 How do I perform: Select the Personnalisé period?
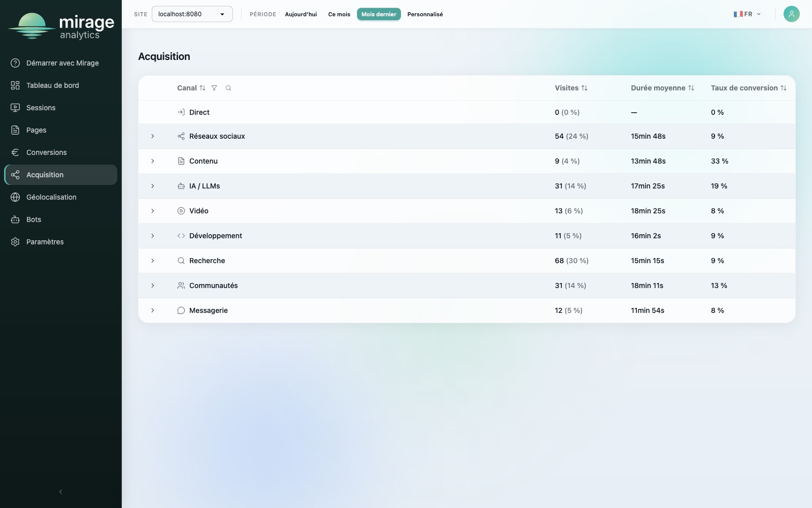click(425, 14)
